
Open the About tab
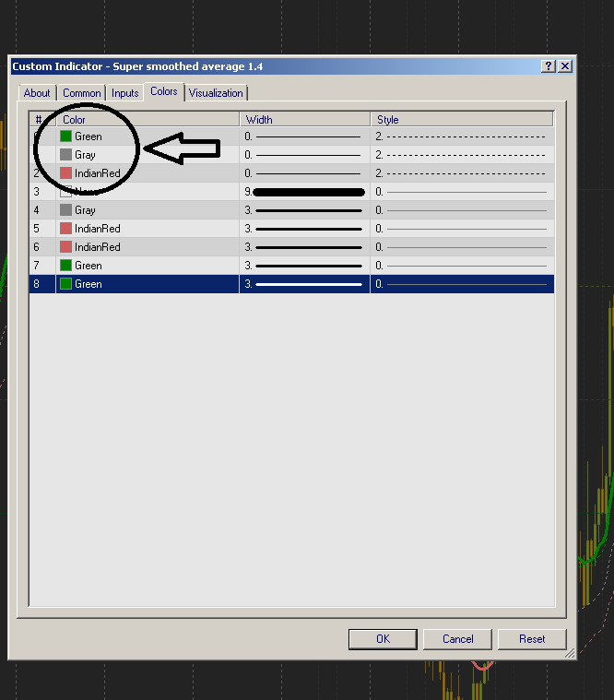[x=37, y=93]
